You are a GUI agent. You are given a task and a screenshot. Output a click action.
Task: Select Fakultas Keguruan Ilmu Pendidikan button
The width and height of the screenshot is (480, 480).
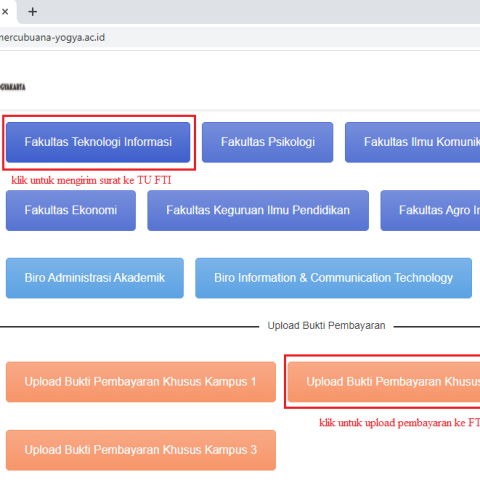point(258,210)
